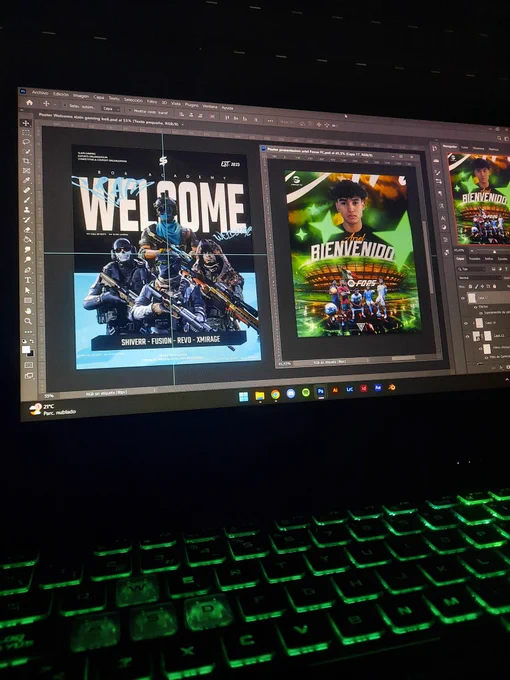Switch to the Poster Welcome document tab

[111, 118]
